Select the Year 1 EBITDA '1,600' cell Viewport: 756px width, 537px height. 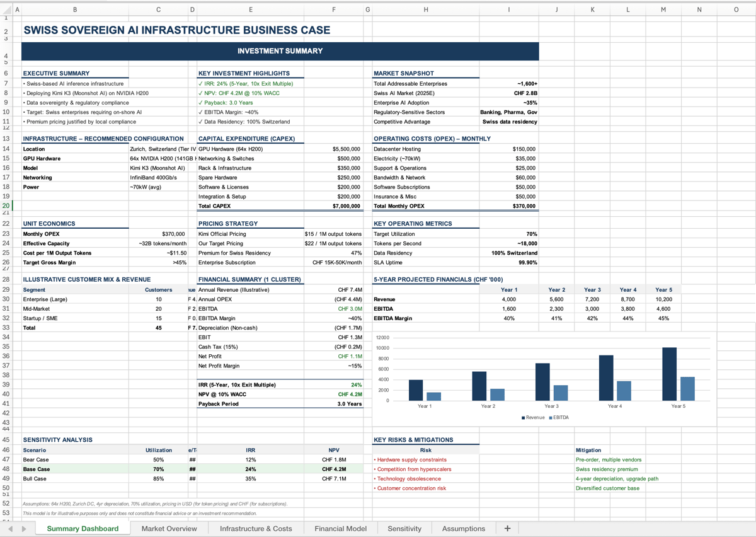click(x=509, y=309)
